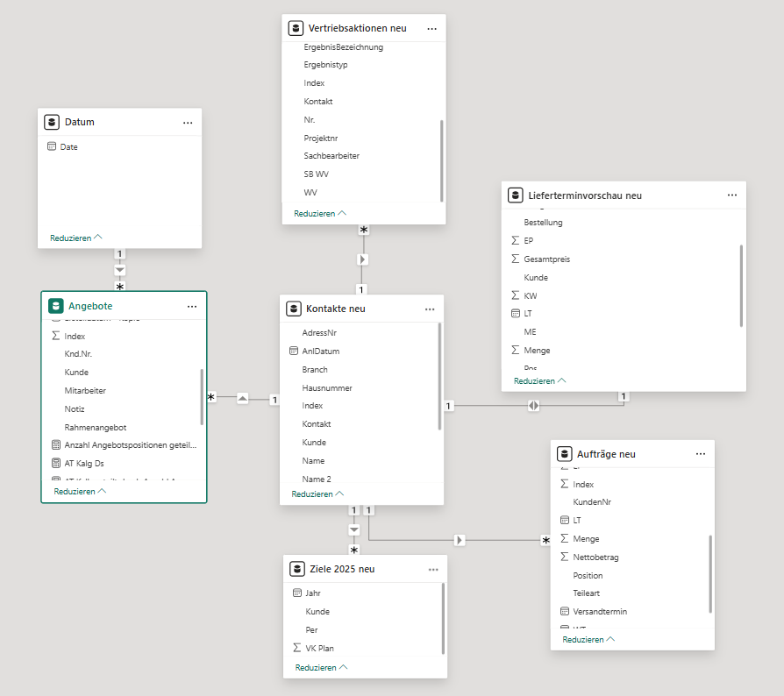Click the Datum table header icon
The height and width of the screenshot is (696, 784).
tap(52, 122)
